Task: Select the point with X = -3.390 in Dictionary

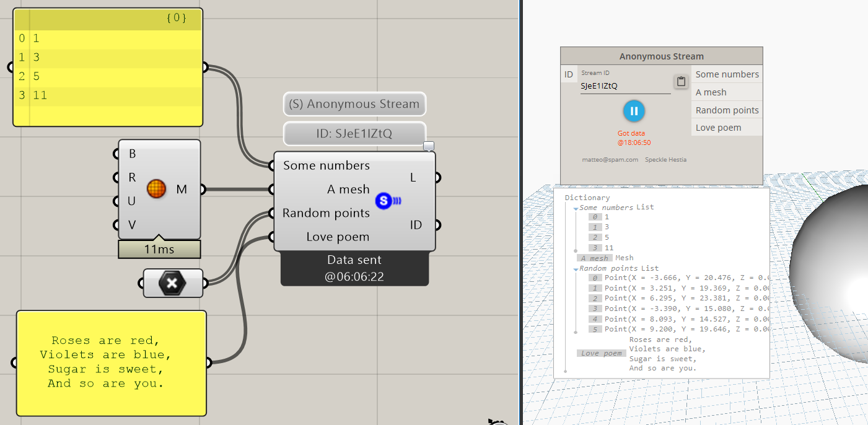Action: [678, 309]
